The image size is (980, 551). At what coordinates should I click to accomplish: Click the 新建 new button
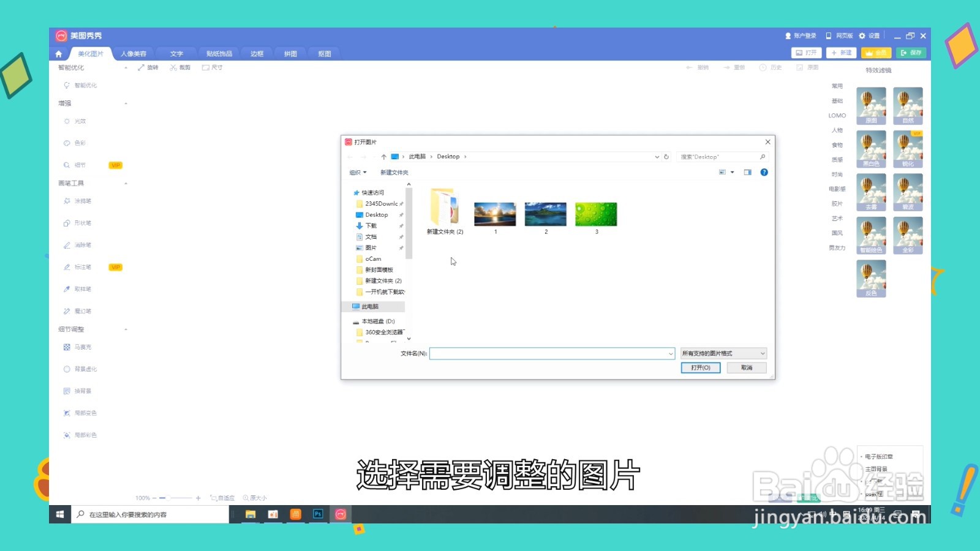point(842,53)
